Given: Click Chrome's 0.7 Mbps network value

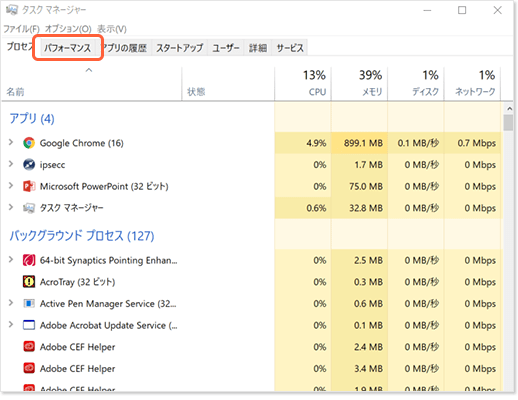Looking at the screenshot, I should pyautogui.click(x=477, y=143).
